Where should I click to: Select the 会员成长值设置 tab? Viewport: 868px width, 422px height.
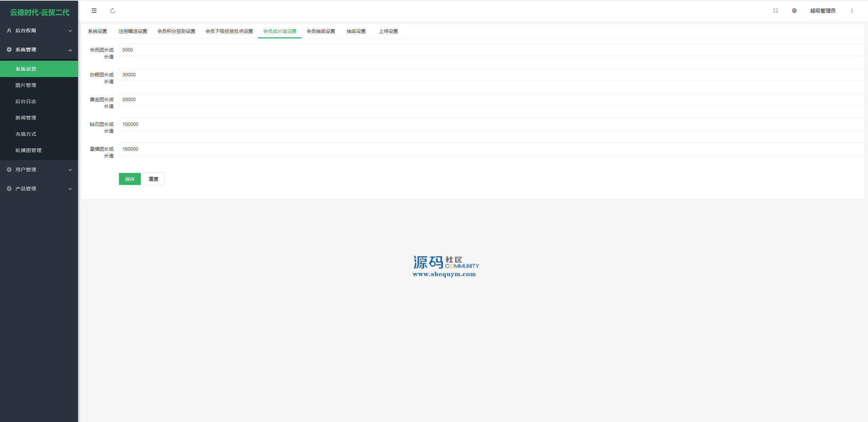click(x=280, y=31)
